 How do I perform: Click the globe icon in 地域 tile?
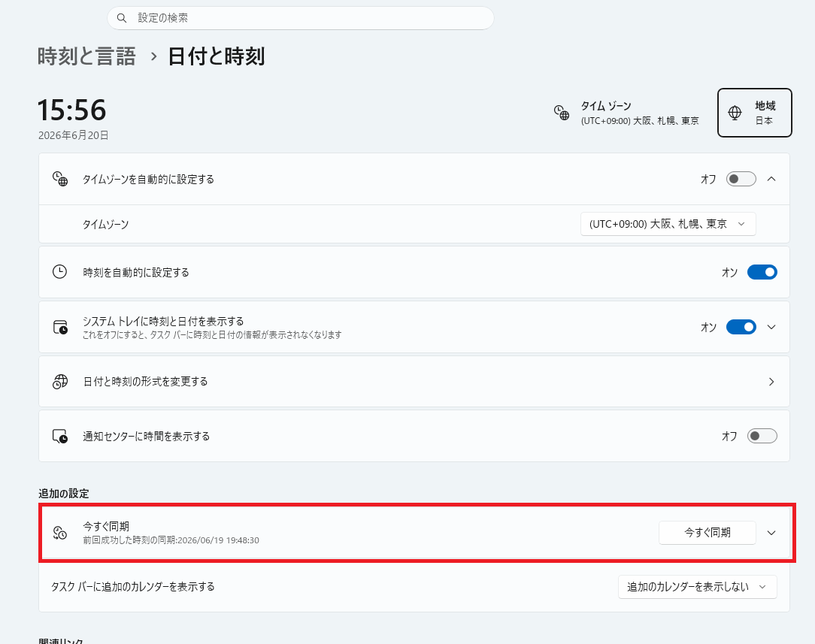[735, 113]
